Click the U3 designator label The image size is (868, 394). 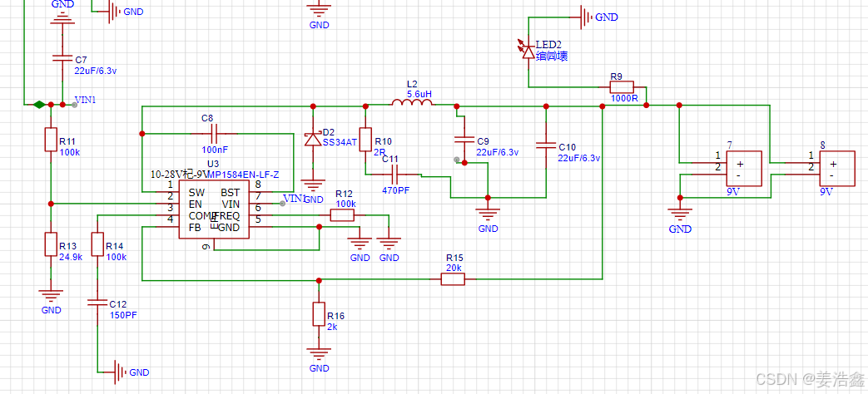[x=213, y=164]
